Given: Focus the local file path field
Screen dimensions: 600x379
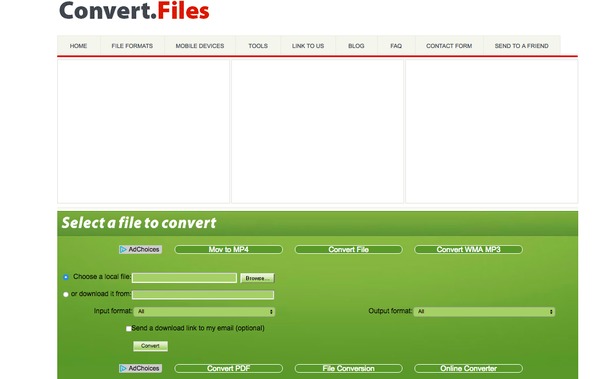Looking at the screenshot, I should 184,278.
